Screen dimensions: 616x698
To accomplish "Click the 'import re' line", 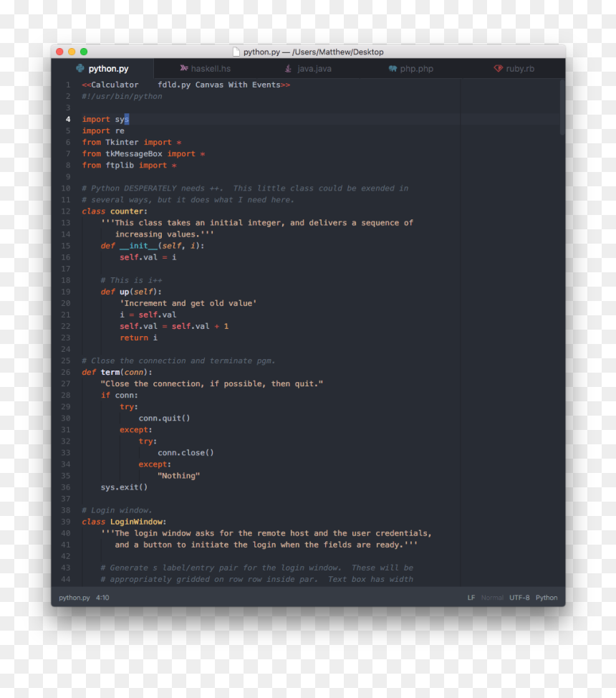I will [103, 131].
